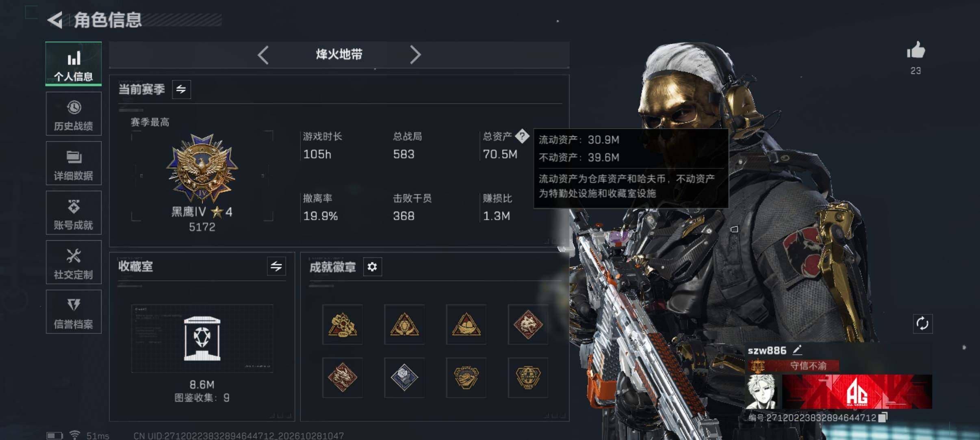This screenshot has width=980, height=440.
Task: Switch to the next mode with the right chevron
Action: [415, 55]
